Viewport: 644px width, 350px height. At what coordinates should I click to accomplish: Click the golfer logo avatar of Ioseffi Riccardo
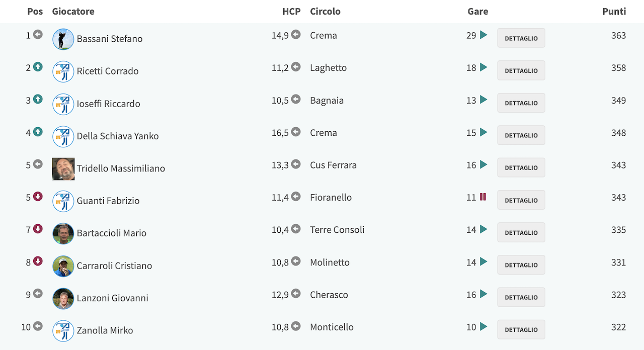(x=63, y=104)
